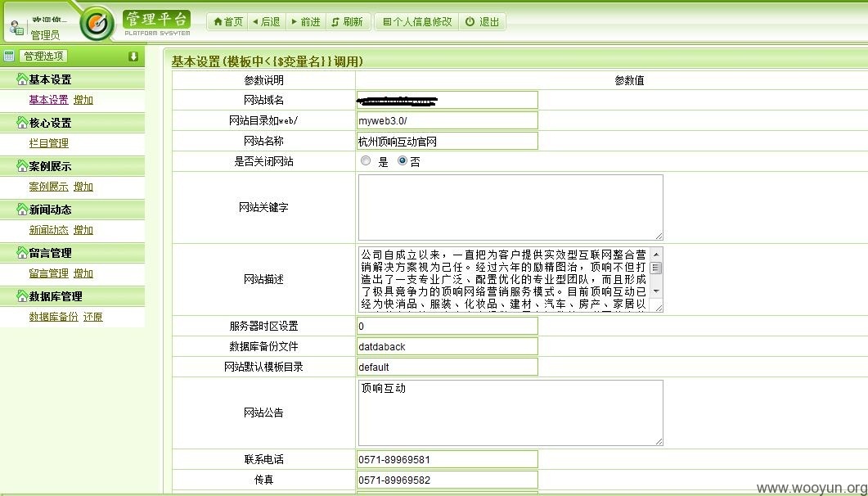Image resolution: width=868 pixels, height=496 pixels.
Task: Expand 核心设置 section header
Action: (73, 122)
